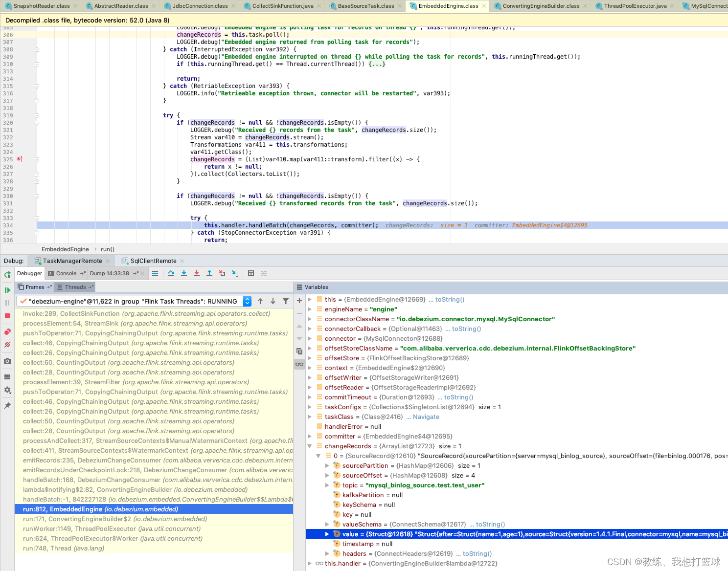This screenshot has height=571, width=728.
Task: Open the ConvertingEngineBuilder.class tab
Action: tap(541, 6)
